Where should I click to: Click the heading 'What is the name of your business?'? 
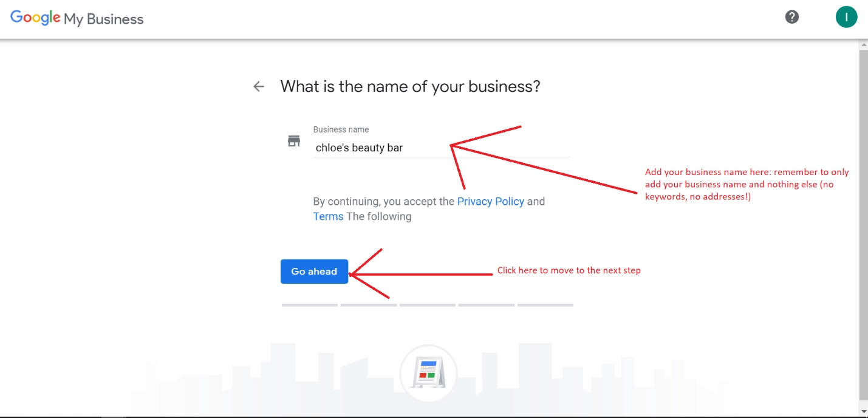410,86
